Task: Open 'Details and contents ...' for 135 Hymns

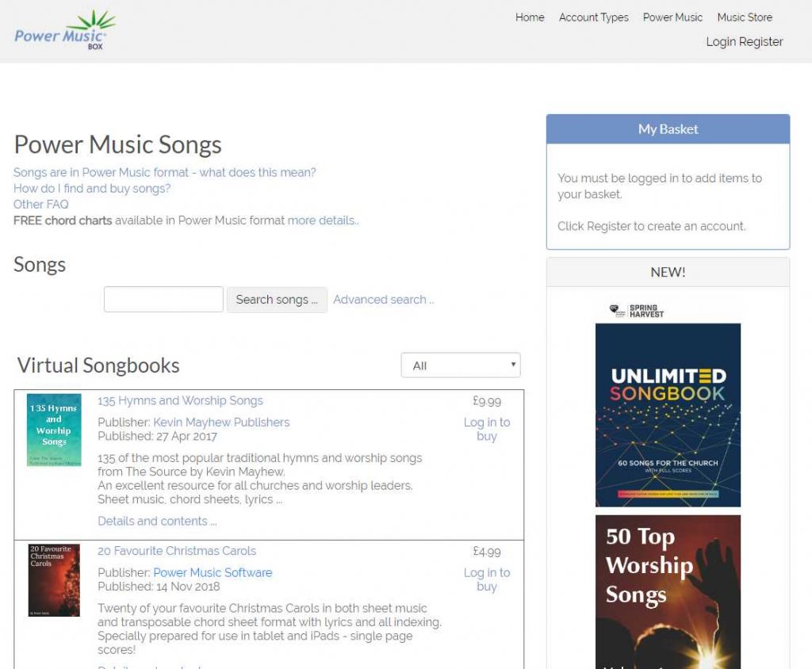Action: 157,522
